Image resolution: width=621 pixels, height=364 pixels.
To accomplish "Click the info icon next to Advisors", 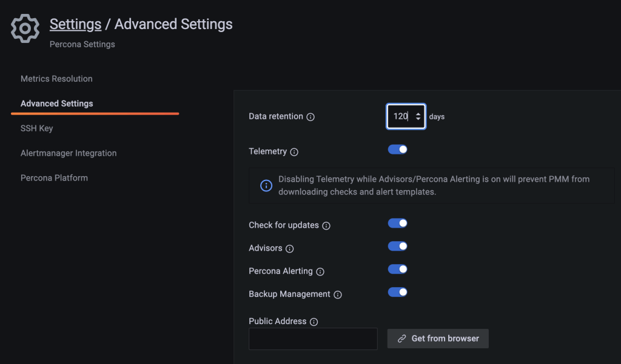I will (x=290, y=249).
